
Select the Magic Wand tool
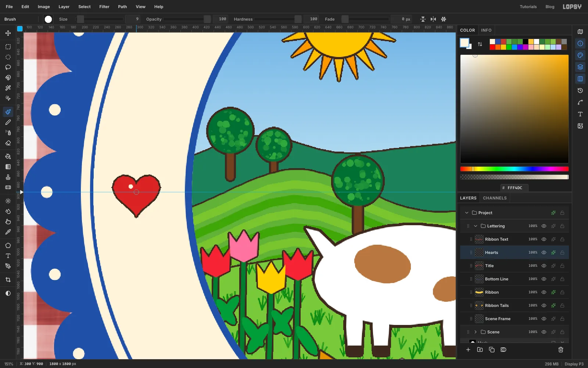8,88
